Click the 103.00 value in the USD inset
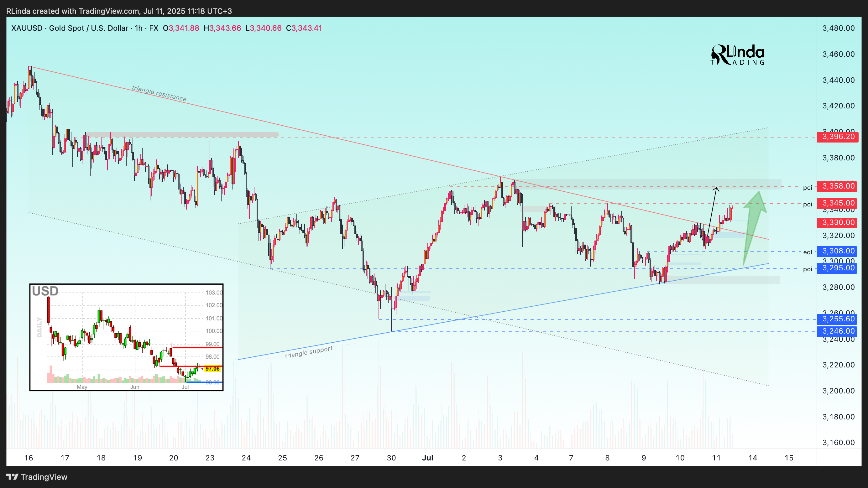The height and width of the screenshot is (488, 868). [214, 293]
